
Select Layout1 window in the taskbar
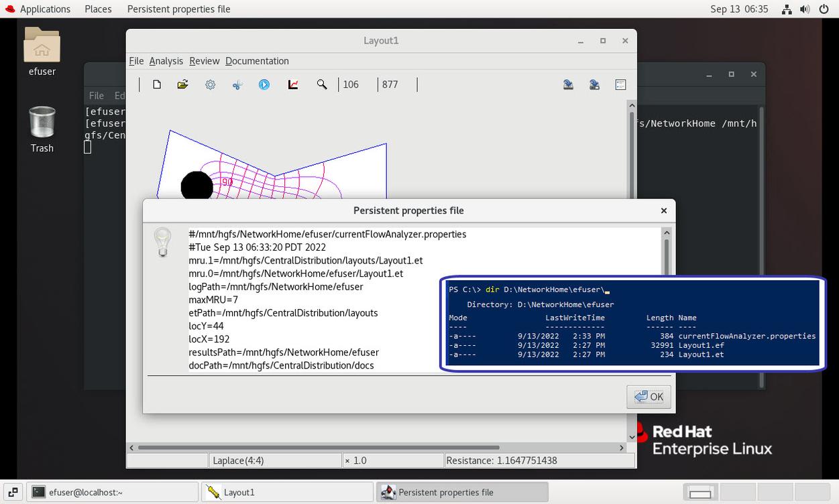pos(287,492)
